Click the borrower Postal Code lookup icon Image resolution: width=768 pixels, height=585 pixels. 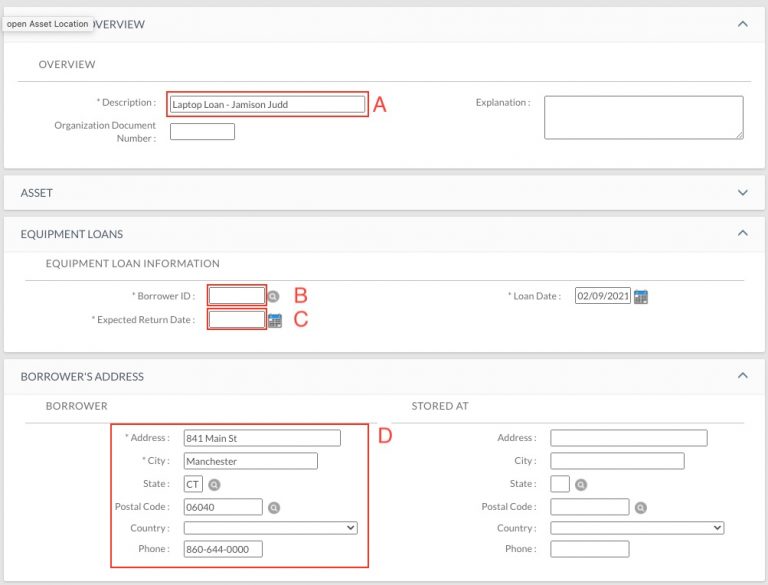pyautogui.click(x=274, y=508)
